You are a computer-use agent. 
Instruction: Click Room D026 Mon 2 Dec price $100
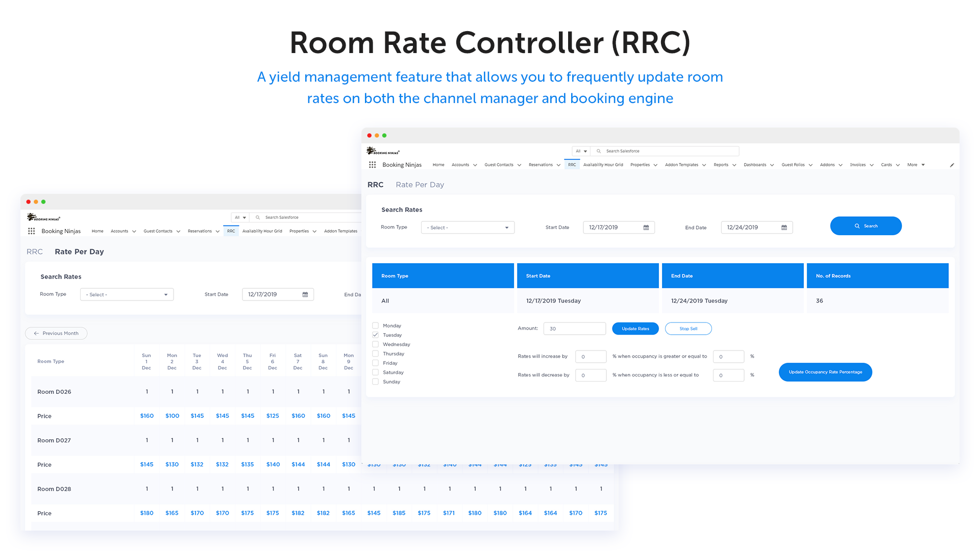172,416
